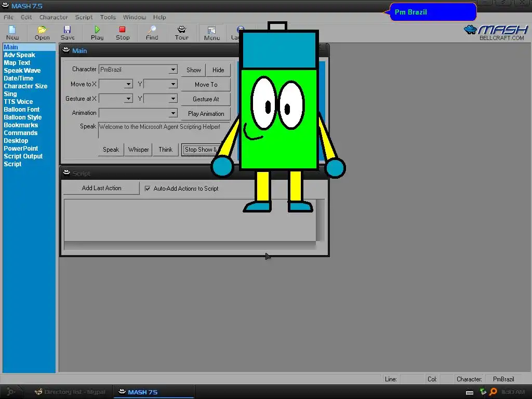Open the File menu
532x399 pixels.
click(8, 17)
